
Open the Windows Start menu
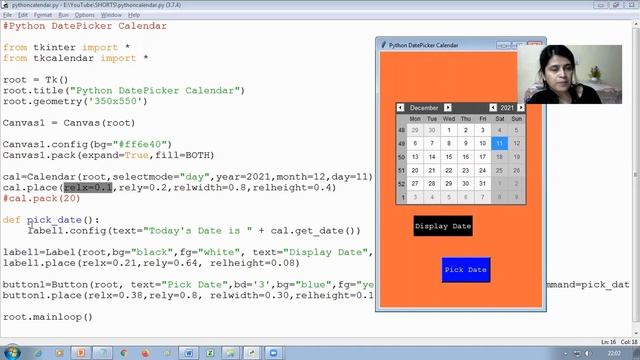click(12, 352)
